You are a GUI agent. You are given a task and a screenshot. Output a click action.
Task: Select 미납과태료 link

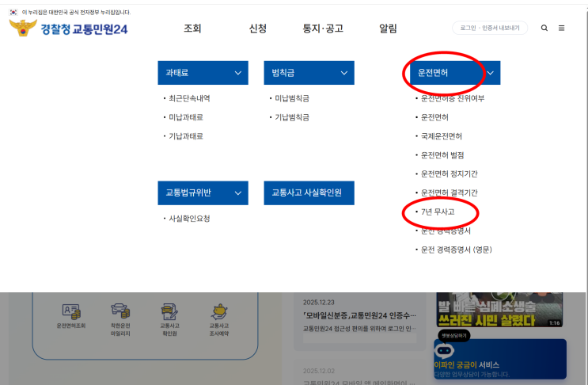186,117
